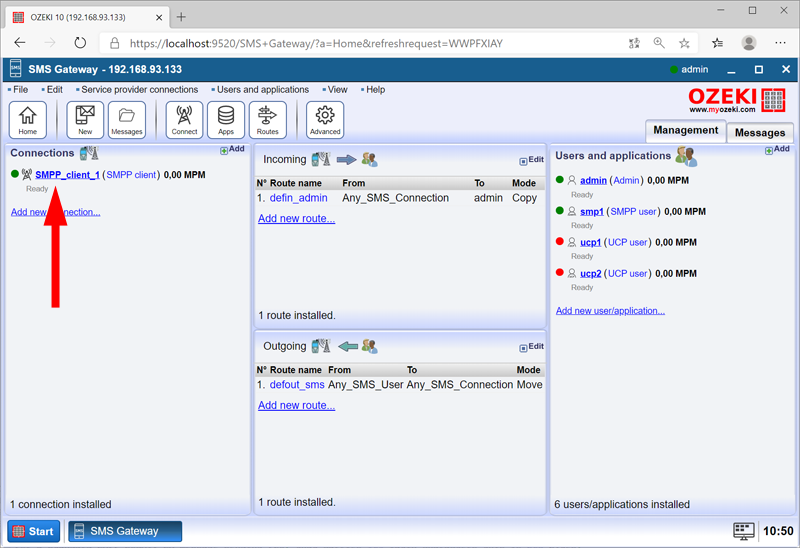The image size is (800, 548).
Task: Open the admin user link
Action: [x=593, y=181]
